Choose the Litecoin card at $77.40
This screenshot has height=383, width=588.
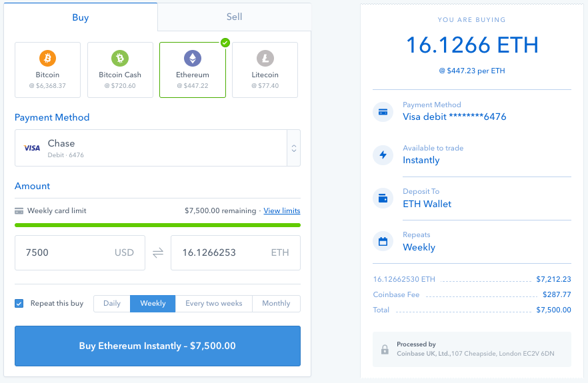coord(265,70)
